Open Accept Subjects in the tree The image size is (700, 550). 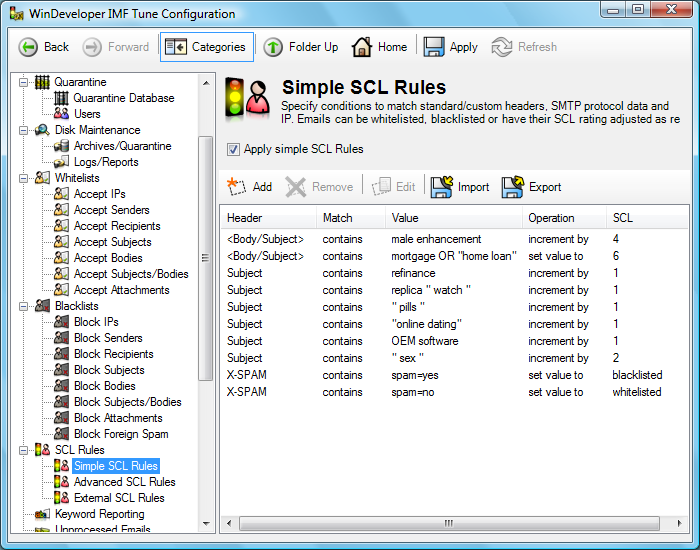pyautogui.click(x=112, y=242)
